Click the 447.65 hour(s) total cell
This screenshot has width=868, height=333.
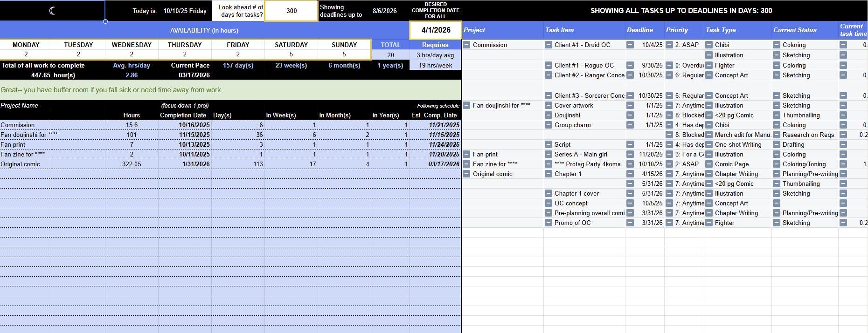click(53, 75)
